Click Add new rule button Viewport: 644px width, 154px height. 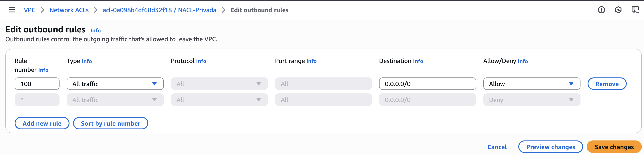42,123
